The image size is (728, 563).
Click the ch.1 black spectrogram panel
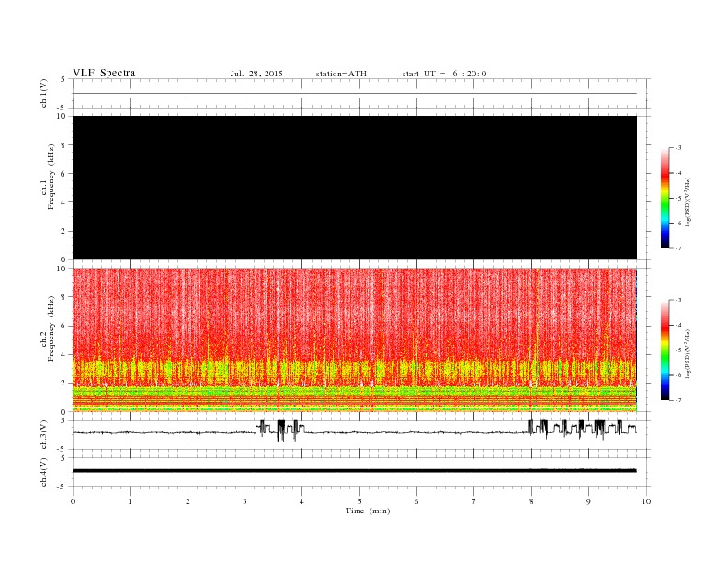click(355, 188)
